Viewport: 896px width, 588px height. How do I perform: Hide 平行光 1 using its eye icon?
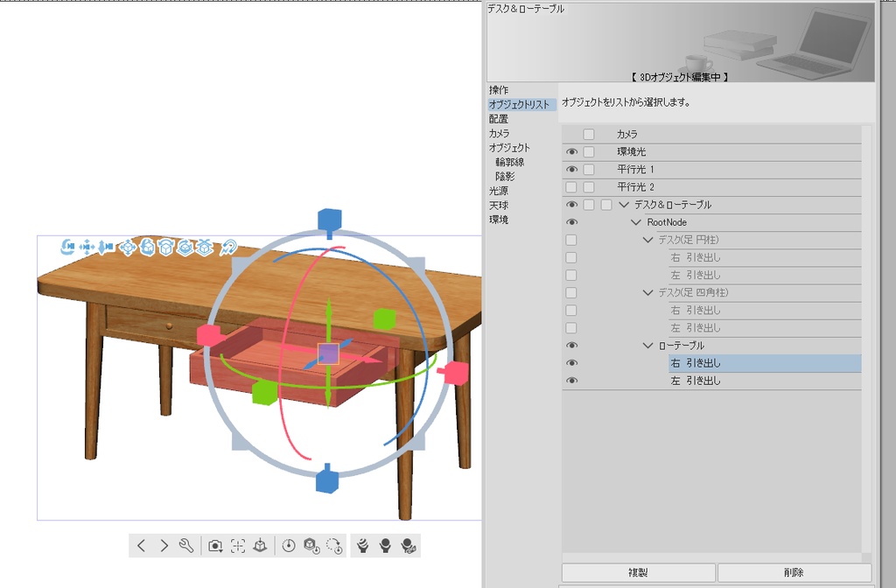tap(571, 170)
